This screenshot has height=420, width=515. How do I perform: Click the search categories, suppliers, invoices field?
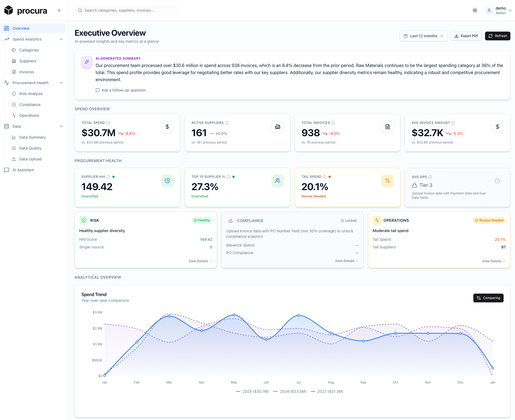(x=127, y=10)
